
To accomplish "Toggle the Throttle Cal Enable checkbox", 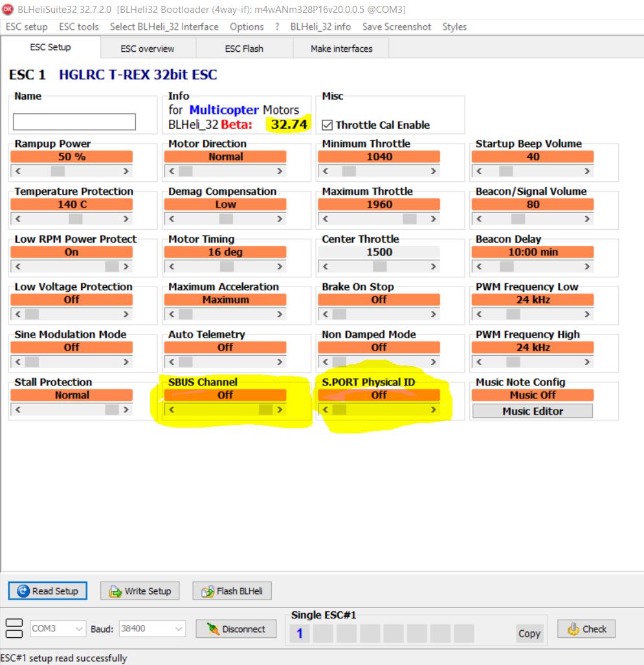I will pos(327,125).
